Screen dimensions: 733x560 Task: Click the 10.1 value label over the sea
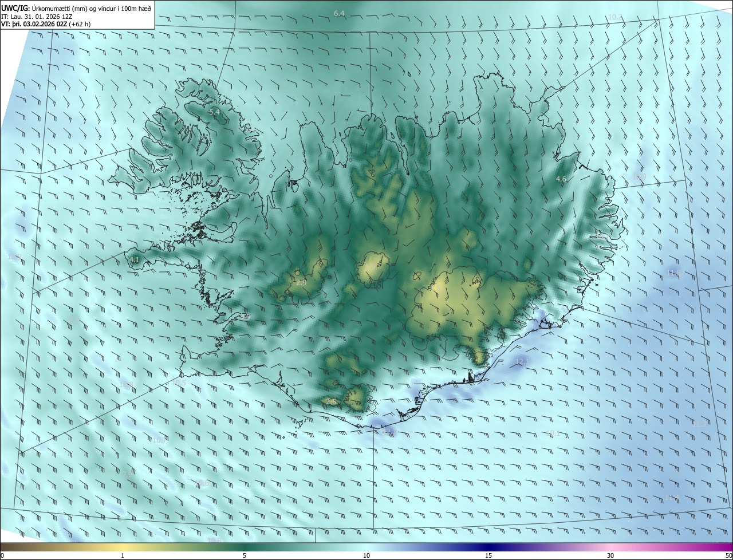(553, 433)
